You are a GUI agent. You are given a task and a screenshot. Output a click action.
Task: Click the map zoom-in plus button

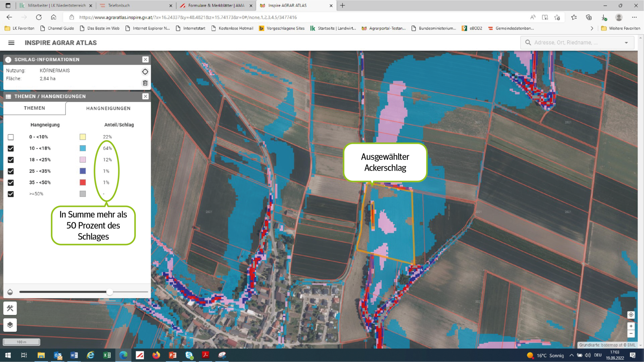pos(631,326)
